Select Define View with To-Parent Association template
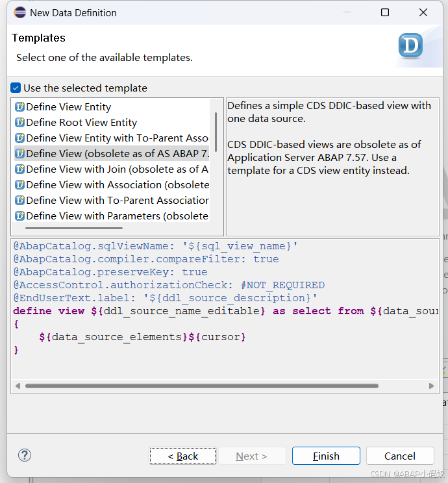 112,200
